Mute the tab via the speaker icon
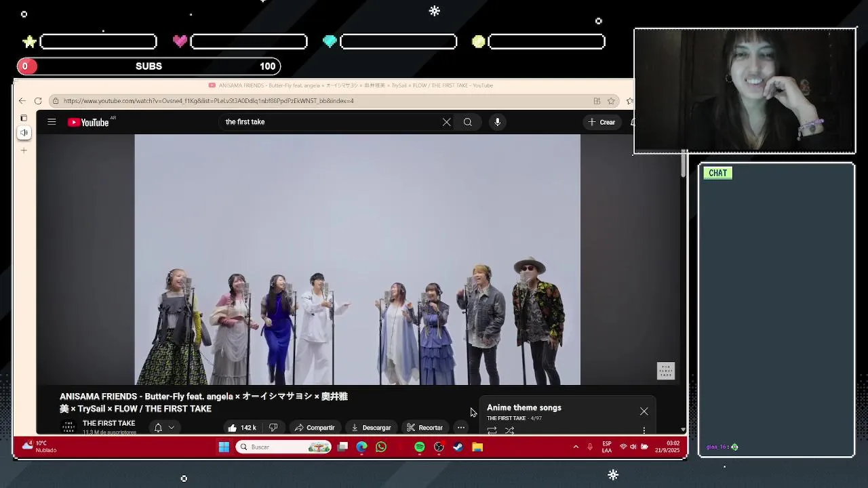 coord(24,133)
